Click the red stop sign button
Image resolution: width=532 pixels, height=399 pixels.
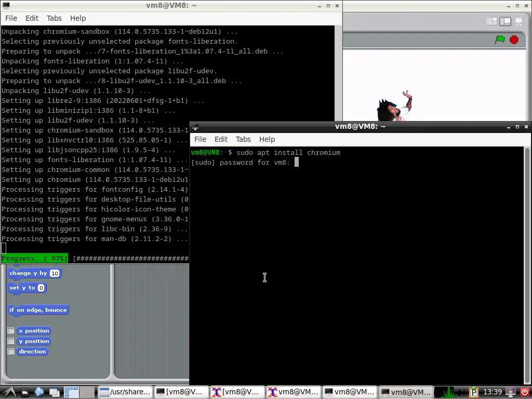point(514,39)
